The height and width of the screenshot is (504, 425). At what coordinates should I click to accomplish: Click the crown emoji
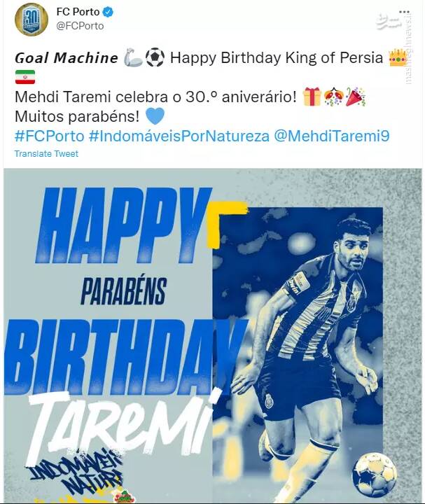click(398, 58)
